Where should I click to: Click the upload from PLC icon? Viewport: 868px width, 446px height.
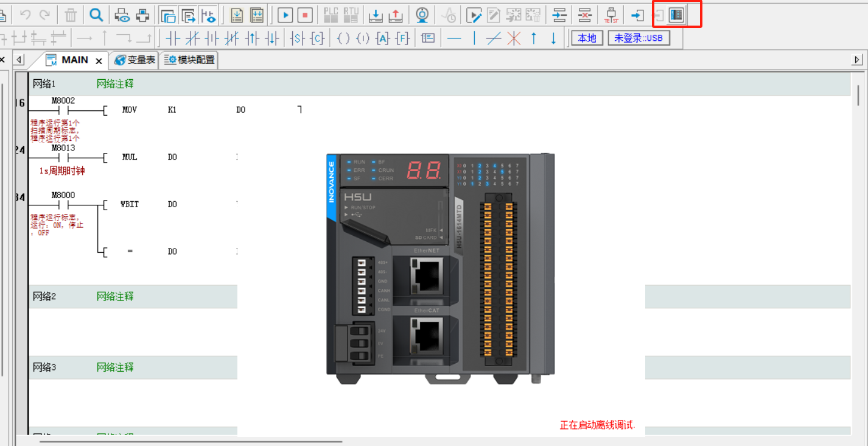click(396, 15)
